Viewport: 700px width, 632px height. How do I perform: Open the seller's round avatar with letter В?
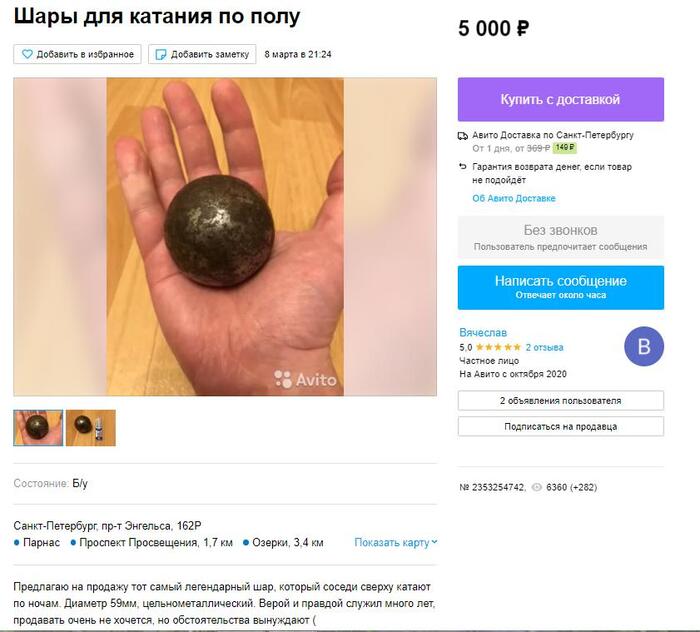644,346
